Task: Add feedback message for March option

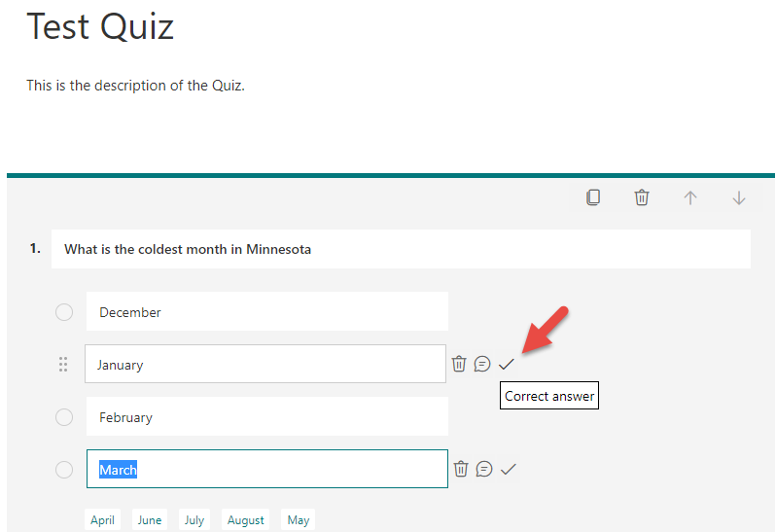Action: (x=484, y=469)
